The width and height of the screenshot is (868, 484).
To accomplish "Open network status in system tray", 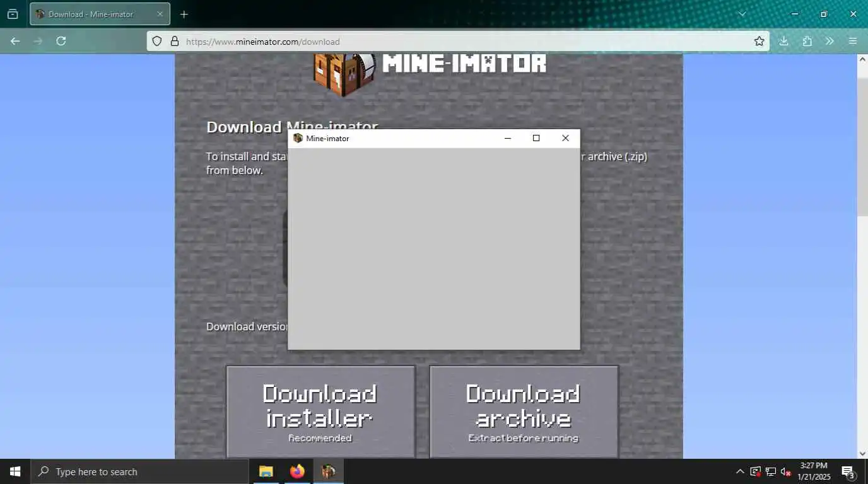I will [x=770, y=471].
